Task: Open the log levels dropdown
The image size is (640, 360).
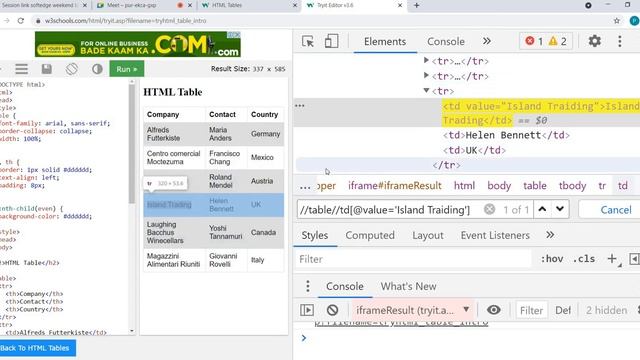Action: click(x=563, y=310)
